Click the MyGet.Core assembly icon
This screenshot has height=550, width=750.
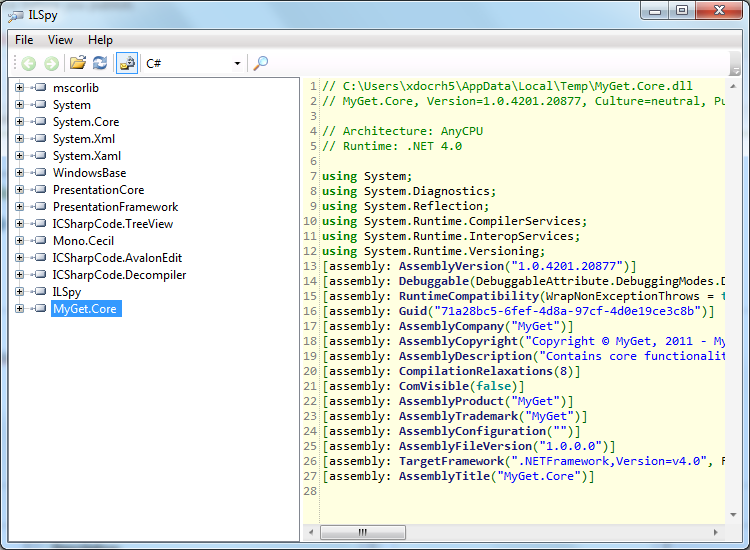click(39, 308)
